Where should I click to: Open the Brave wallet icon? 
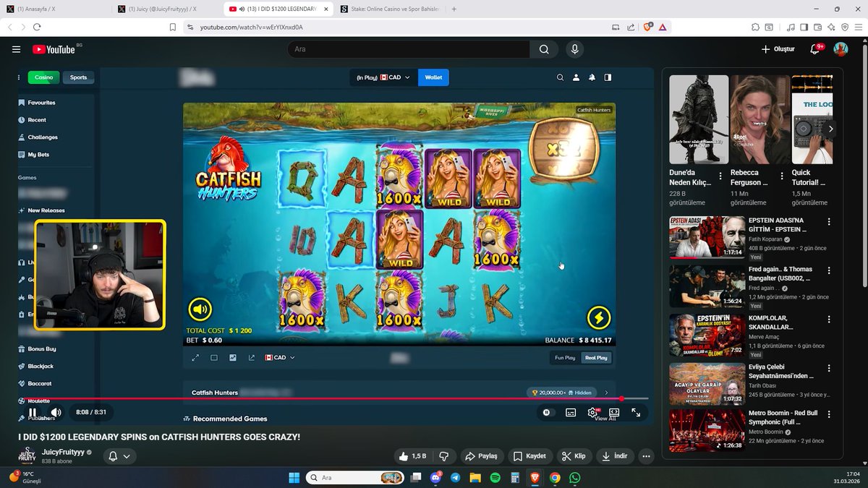(819, 27)
